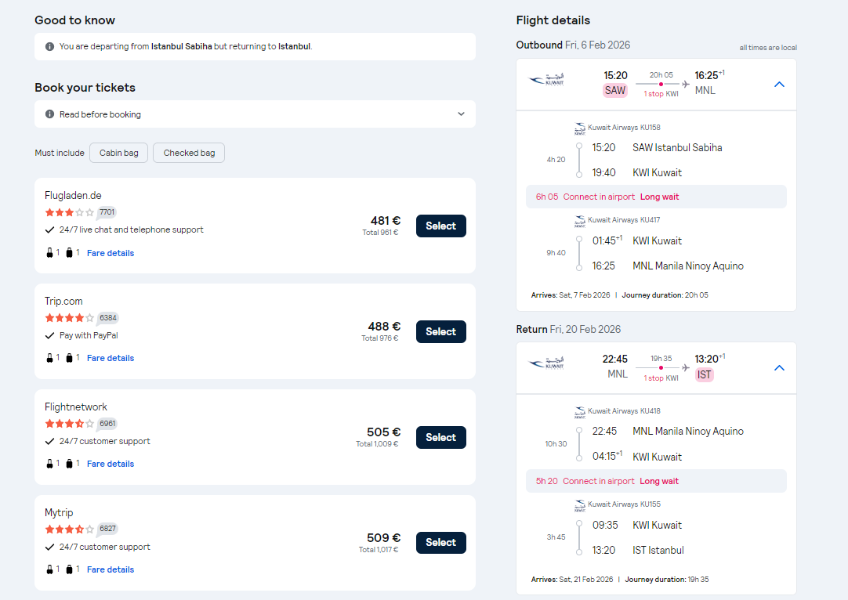Select the Flugladen.de offer for 481 €
This screenshot has width=848, height=600.
click(441, 226)
